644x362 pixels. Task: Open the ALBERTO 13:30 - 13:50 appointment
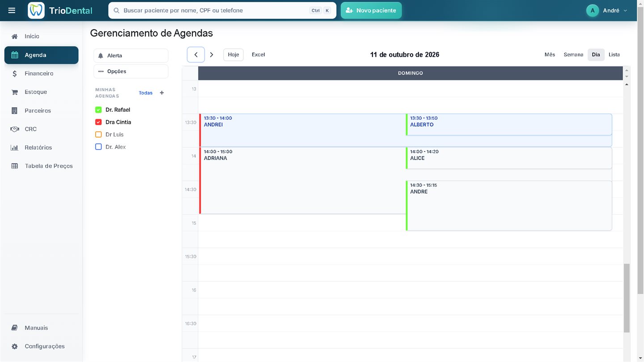click(509, 125)
